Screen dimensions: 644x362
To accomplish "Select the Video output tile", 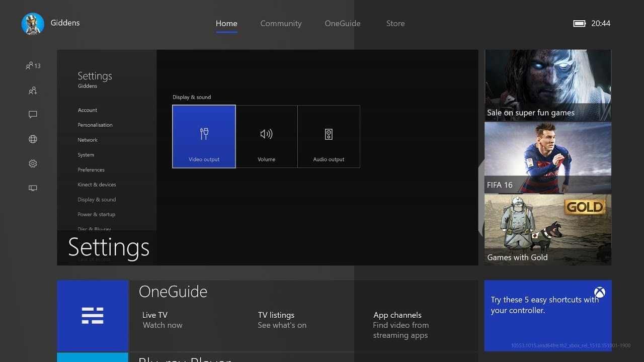I will coord(204,136).
